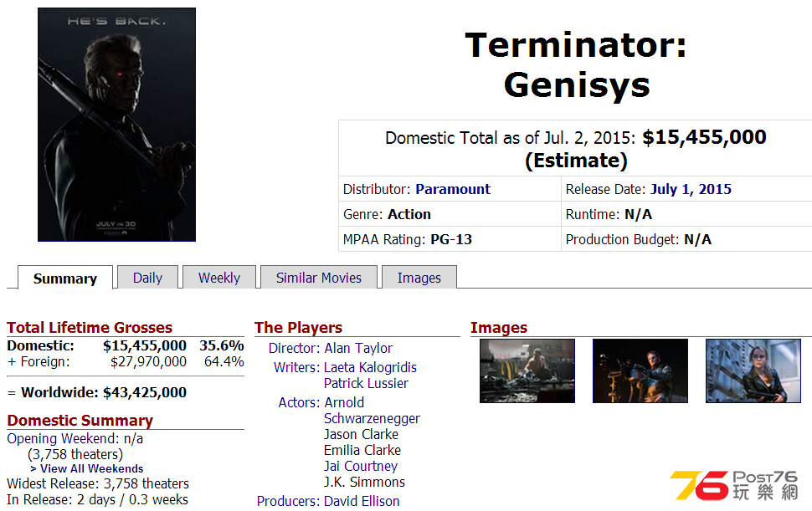This screenshot has width=812, height=511.
Task: Switch to the Weekly tab
Action: tap(219, 277)
